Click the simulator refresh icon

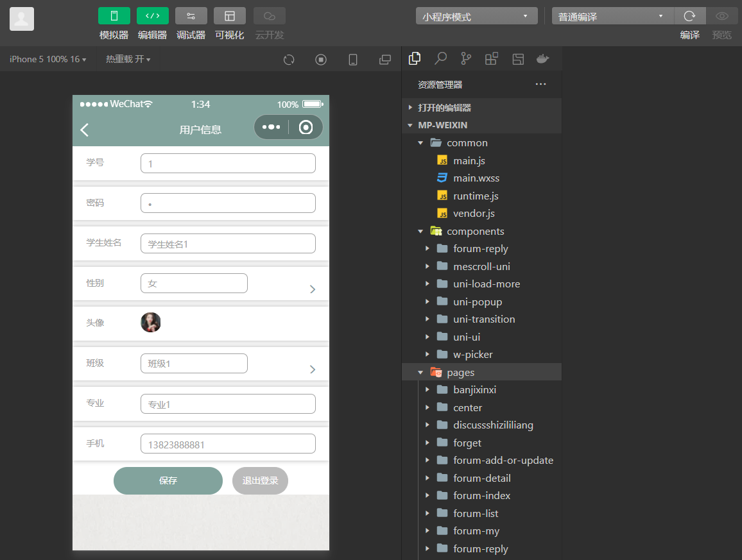(x=289, y=60)
